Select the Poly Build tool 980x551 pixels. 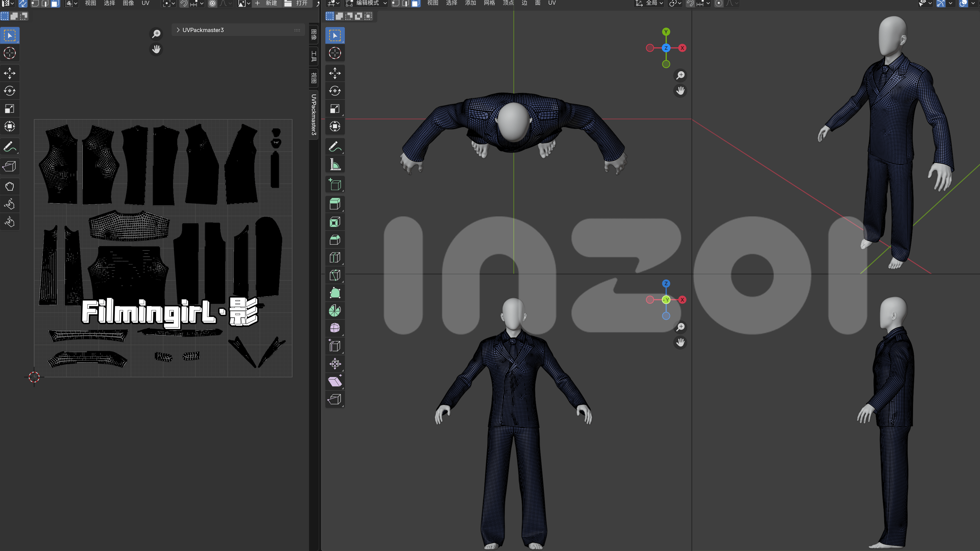pos(335,293)
